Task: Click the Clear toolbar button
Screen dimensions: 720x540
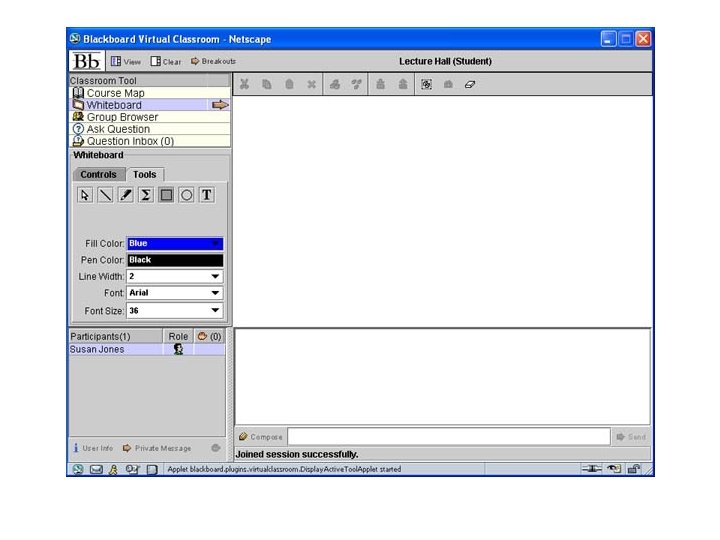Action: (166, 62)
